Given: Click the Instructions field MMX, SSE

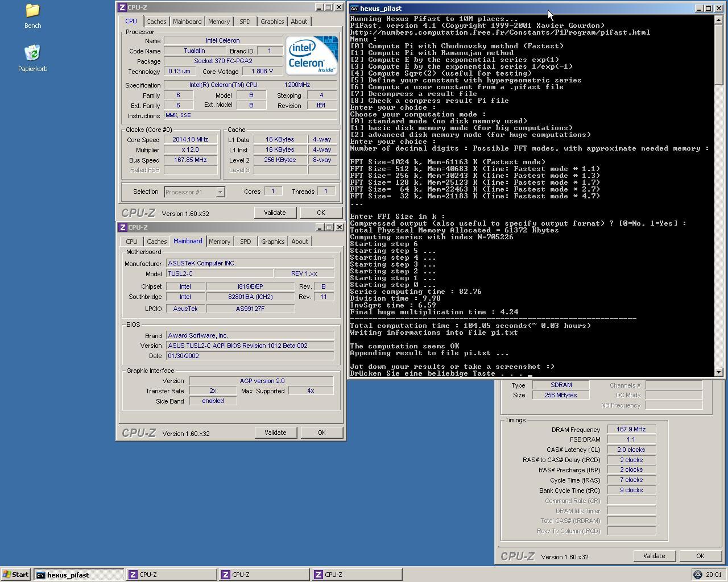Looking at the screenshot, I should [x=250, y=115].
